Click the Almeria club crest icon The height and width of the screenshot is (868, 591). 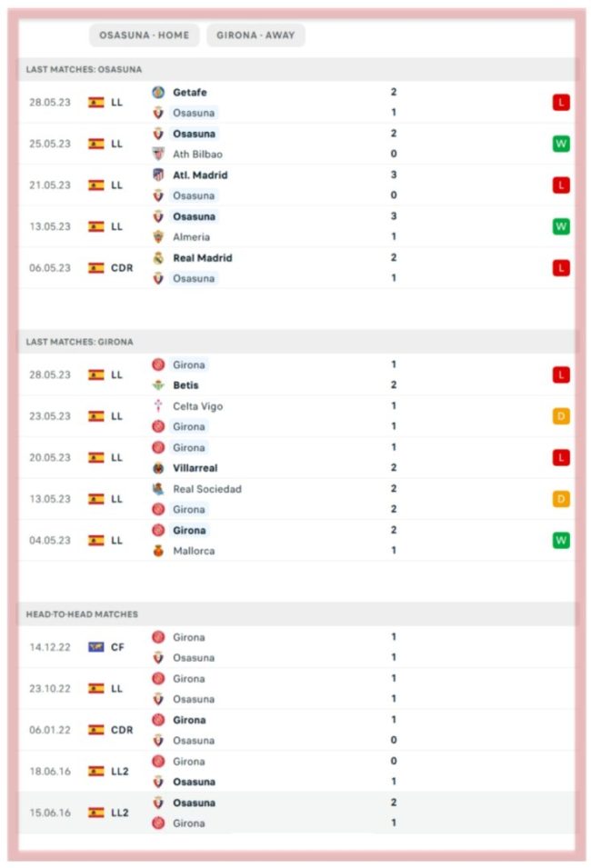click(158, 237)
